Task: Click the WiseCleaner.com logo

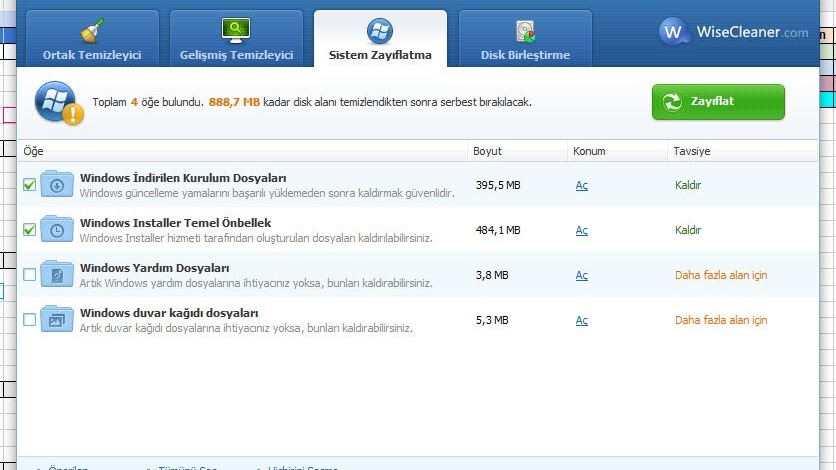Action: tap(734, 32)
